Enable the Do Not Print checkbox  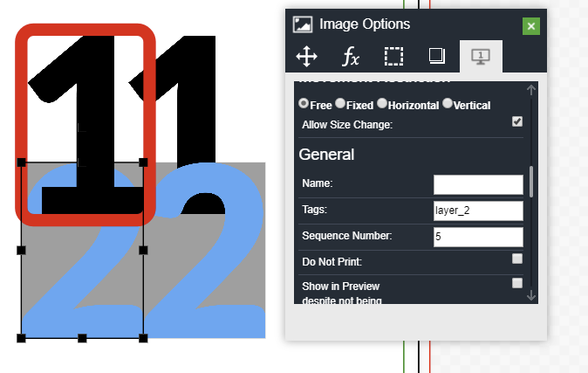pyautogui.click(x=517, y=259)
